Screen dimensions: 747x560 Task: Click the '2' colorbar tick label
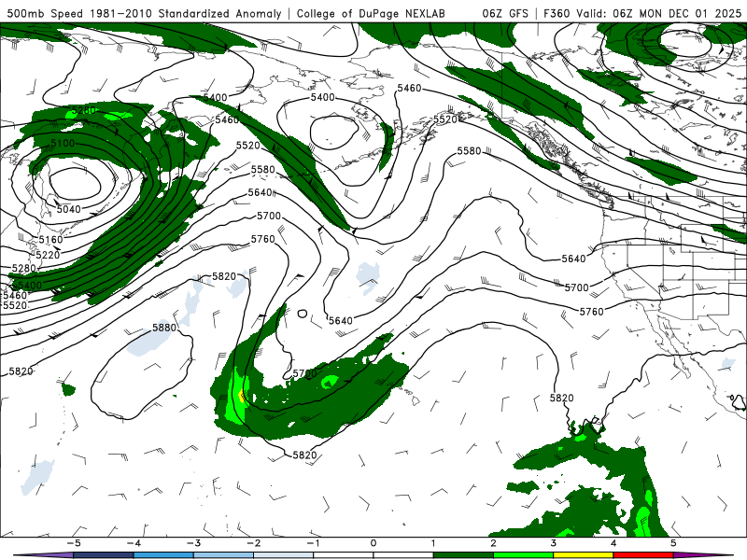click(494, 543)
